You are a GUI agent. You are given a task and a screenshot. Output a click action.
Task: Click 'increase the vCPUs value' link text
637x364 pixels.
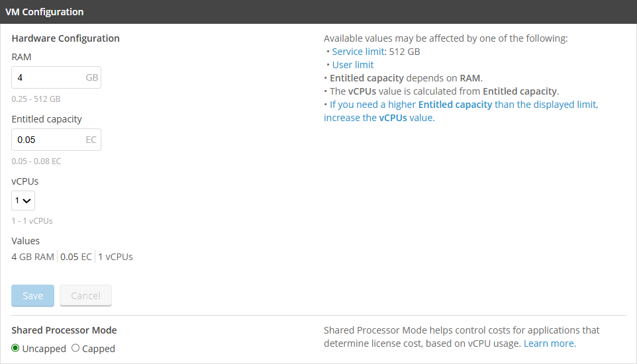click(379, 118)
